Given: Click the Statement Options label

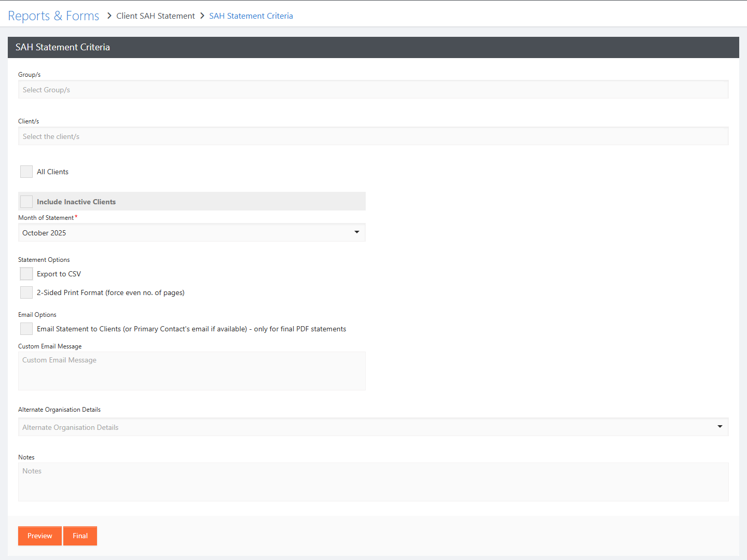Looking at the screenshot, I should pyautogui.click(x=44, y=260).
